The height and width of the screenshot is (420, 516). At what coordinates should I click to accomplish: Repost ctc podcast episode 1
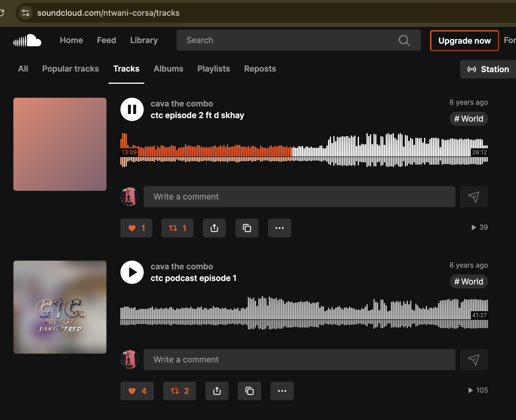pyautogui.click(x=179, y=391)
